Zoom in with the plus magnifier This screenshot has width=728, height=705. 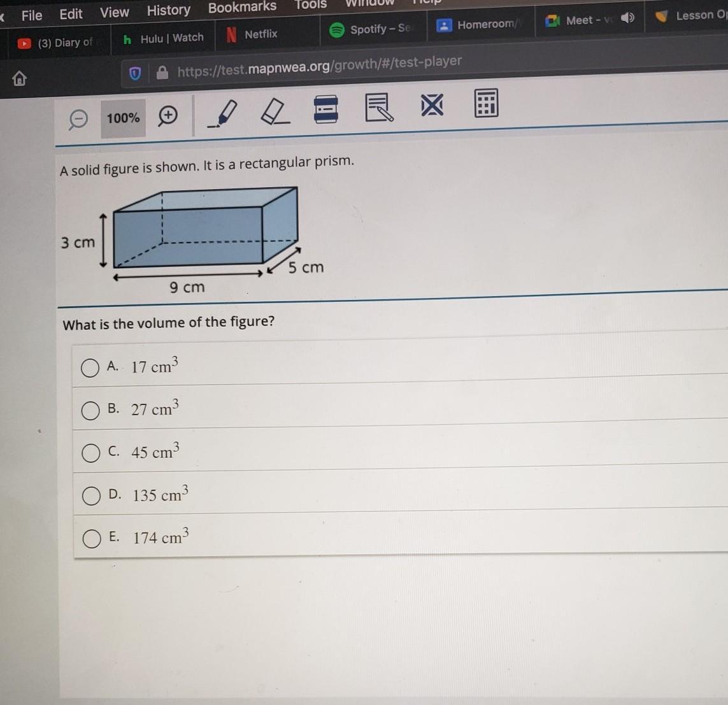pyautogui.click(x=168, y=115)
